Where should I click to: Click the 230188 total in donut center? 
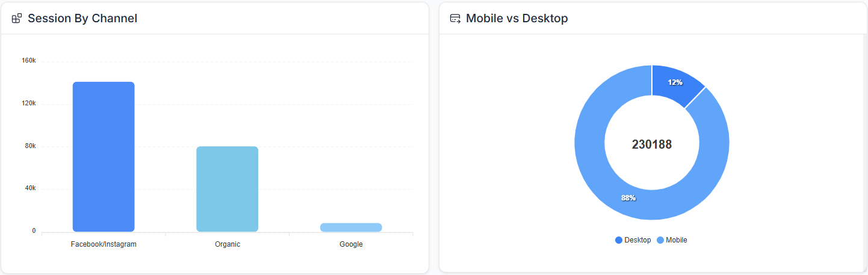652,144
